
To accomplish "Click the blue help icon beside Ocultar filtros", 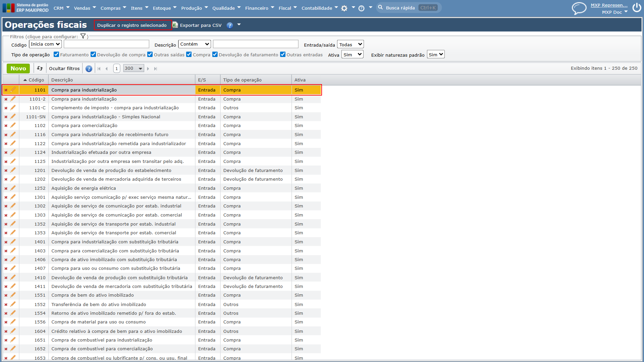I will (89, 69).
